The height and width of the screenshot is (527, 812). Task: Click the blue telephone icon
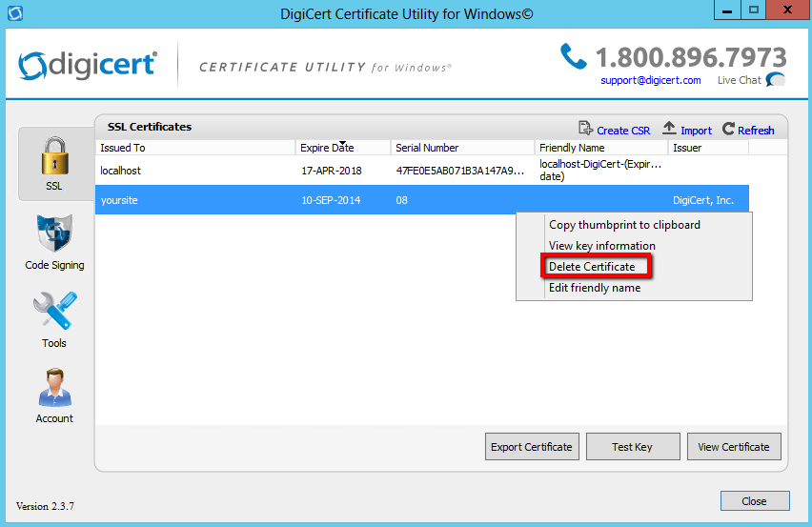click(x=574, y=56)
